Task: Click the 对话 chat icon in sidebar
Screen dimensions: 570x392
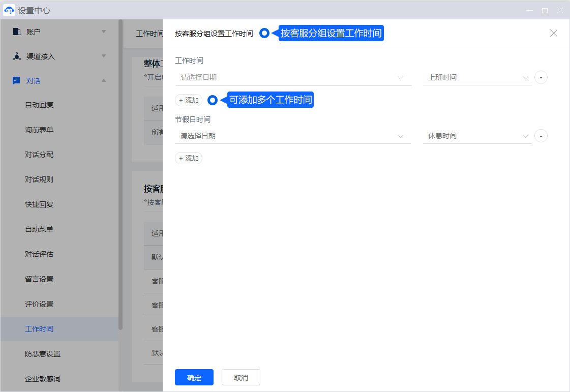Action: click(x=17, y=81)
